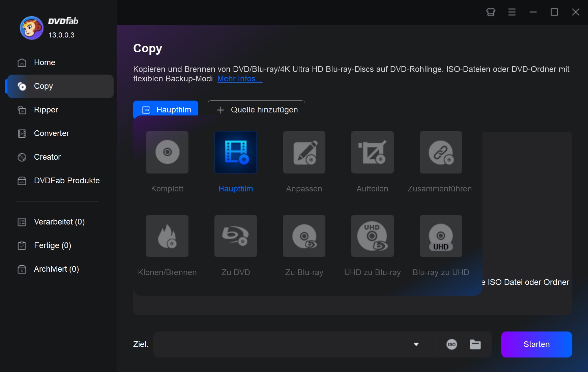The width and height of the screenshot is (588, 372).
Task: Close the DVDFab window
Action: tap(576, 12)
